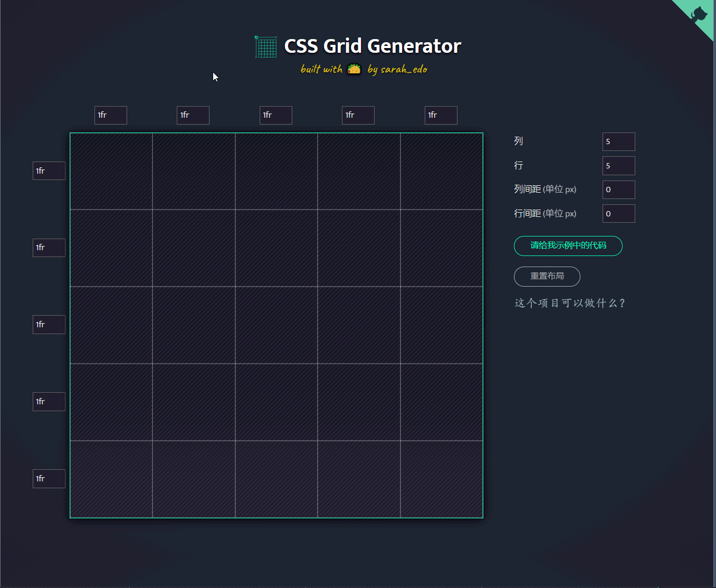Click the 列 label
The width and height of the screenshot is (716, 588).
click(x=519, y=141)
